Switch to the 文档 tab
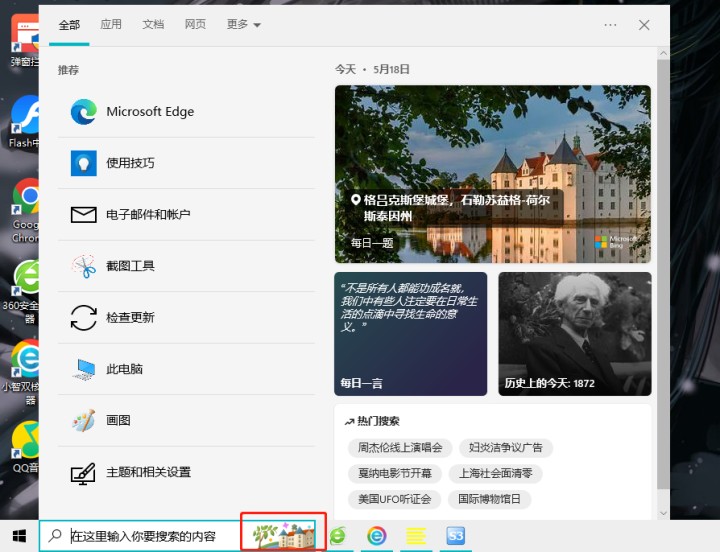 [153, 25]
